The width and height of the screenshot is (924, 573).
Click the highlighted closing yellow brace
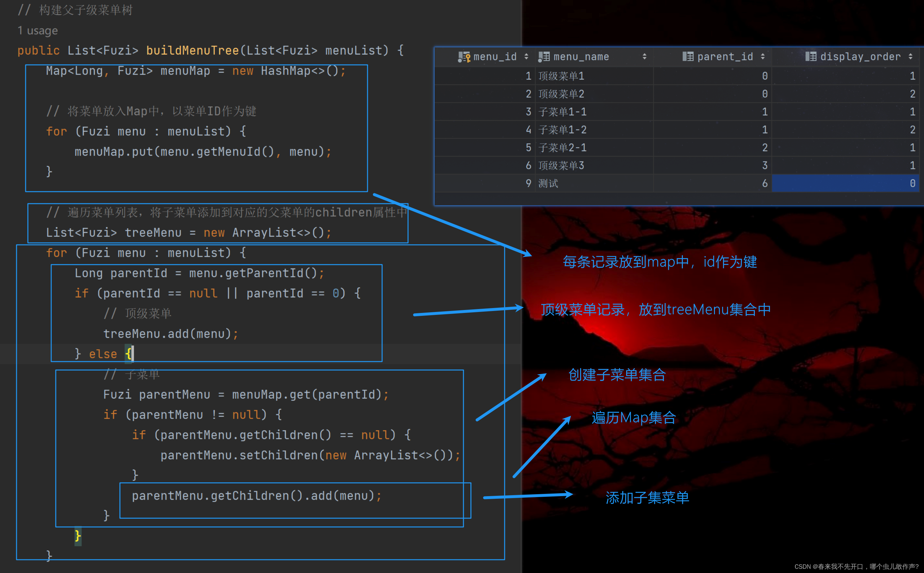tap(78, 535)
